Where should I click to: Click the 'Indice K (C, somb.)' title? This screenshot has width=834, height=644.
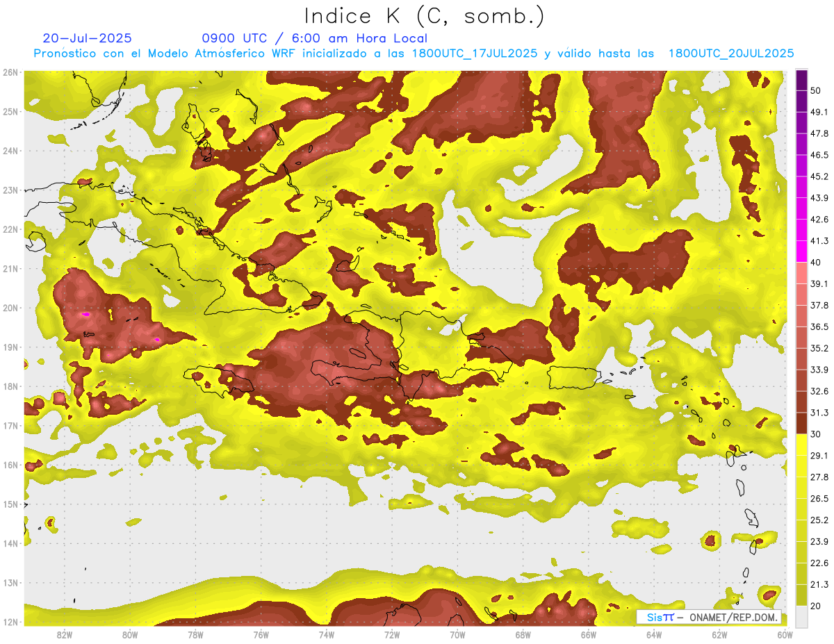424,16
